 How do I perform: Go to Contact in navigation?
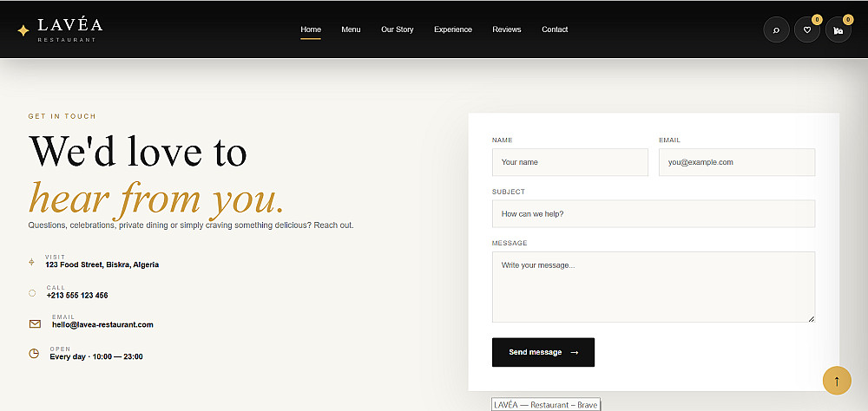pyautogui.click(x=555, y=29)
